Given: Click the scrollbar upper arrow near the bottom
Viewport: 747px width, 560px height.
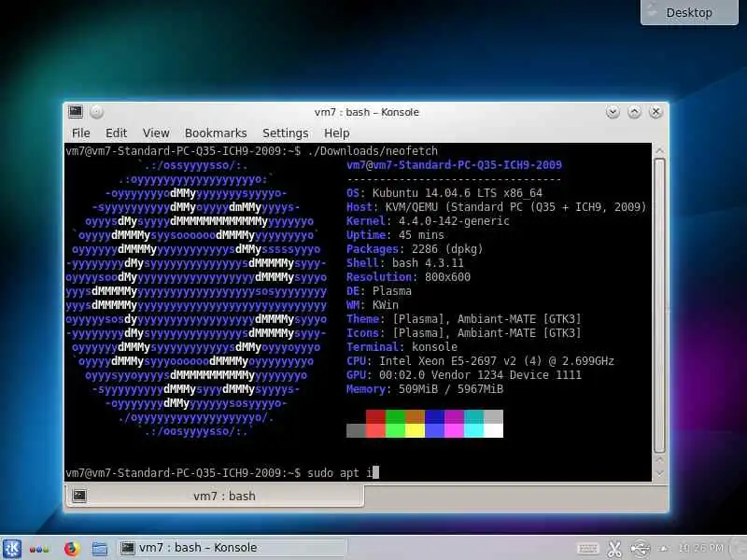Looking at the screenshot, I should pos(659,460).
